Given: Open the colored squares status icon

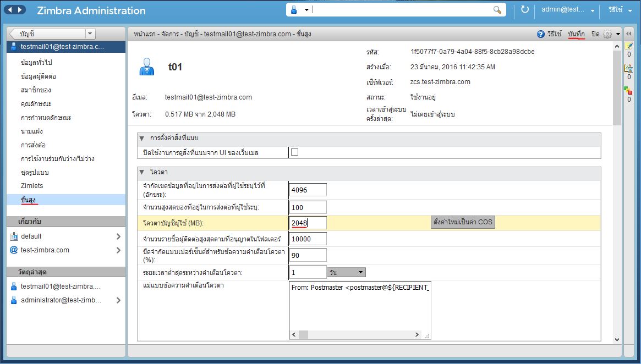Looking at the screenshot, I should pyautogui.click(x=628, y=90).
